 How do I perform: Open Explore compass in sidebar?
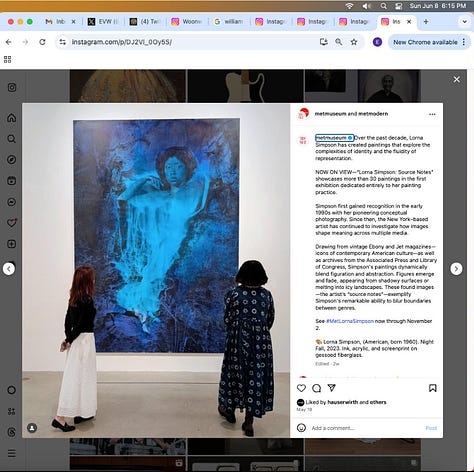click(x=12, y=160)
